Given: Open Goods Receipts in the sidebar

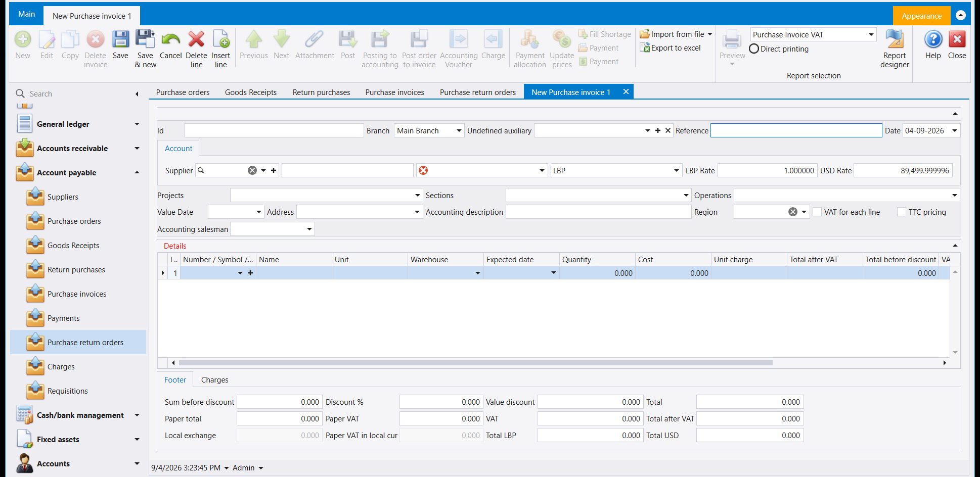Looking at the screenshot, I should [x=73, y=246].
